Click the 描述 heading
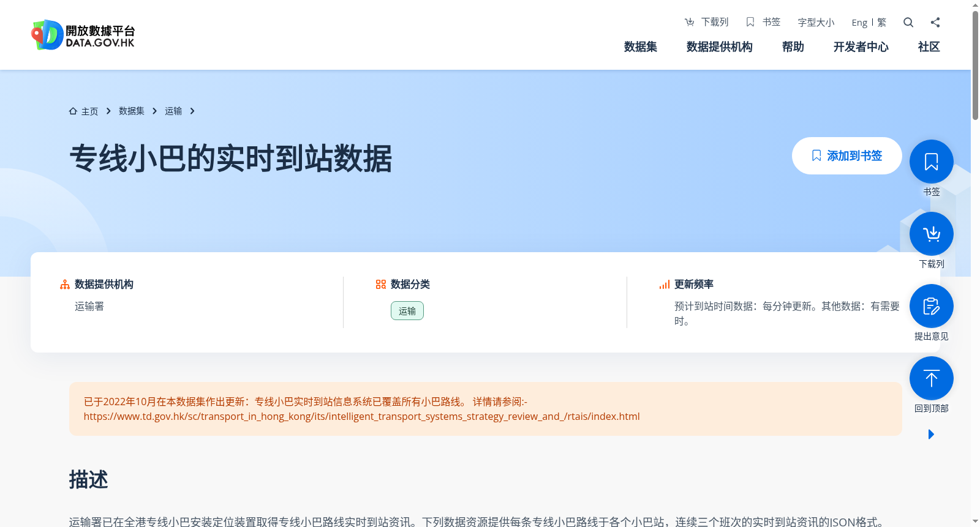 pyautogui.click(x=89, y=479)
